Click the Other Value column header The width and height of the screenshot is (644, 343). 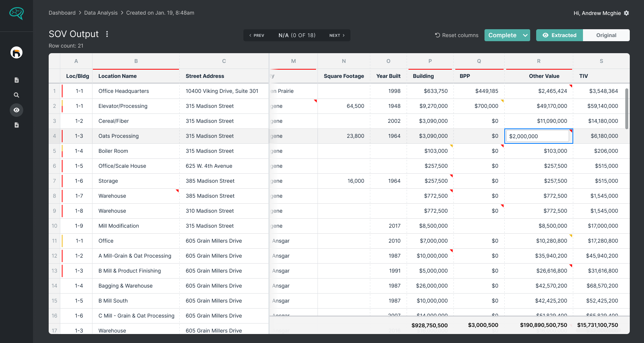(x=539, y=76)
